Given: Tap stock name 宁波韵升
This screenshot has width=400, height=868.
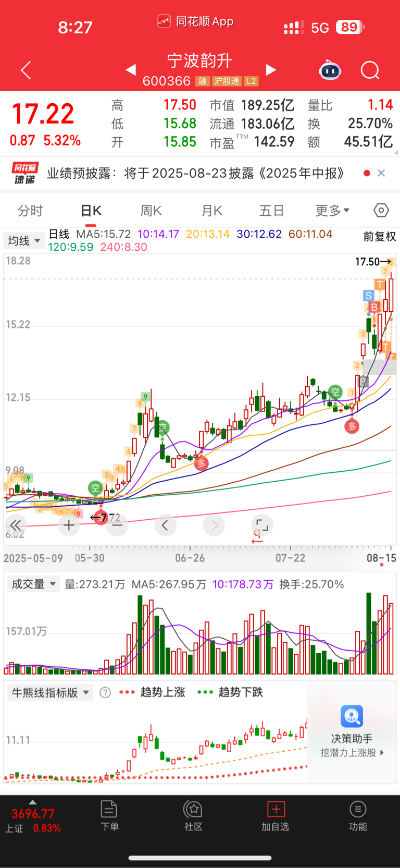Looking at the screenshot, I should 200,60.
